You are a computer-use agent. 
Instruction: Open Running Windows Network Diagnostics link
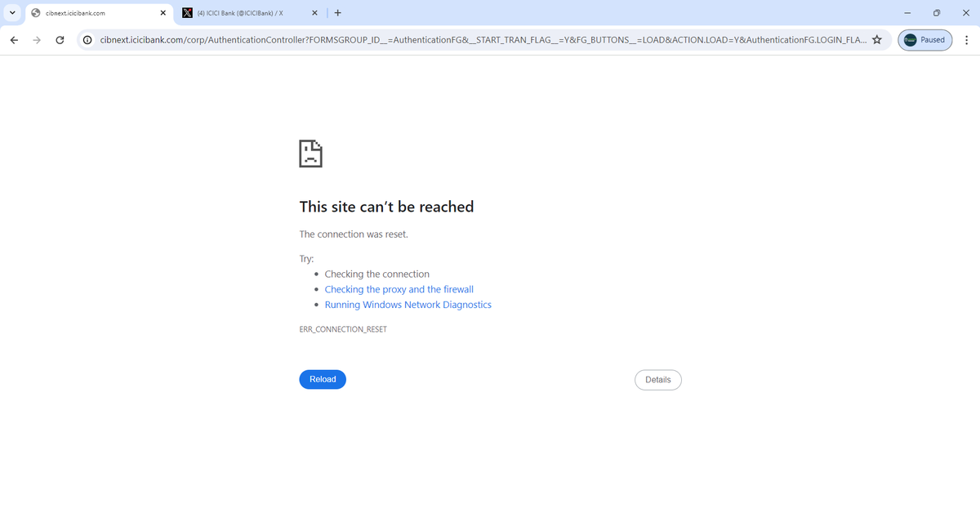pos(408,305)
